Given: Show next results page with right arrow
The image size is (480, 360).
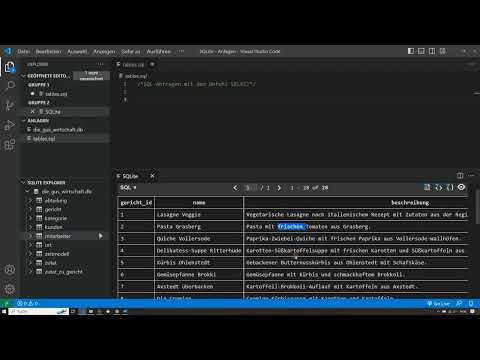Looking at the screenshot, I should (x=279, y=188).
